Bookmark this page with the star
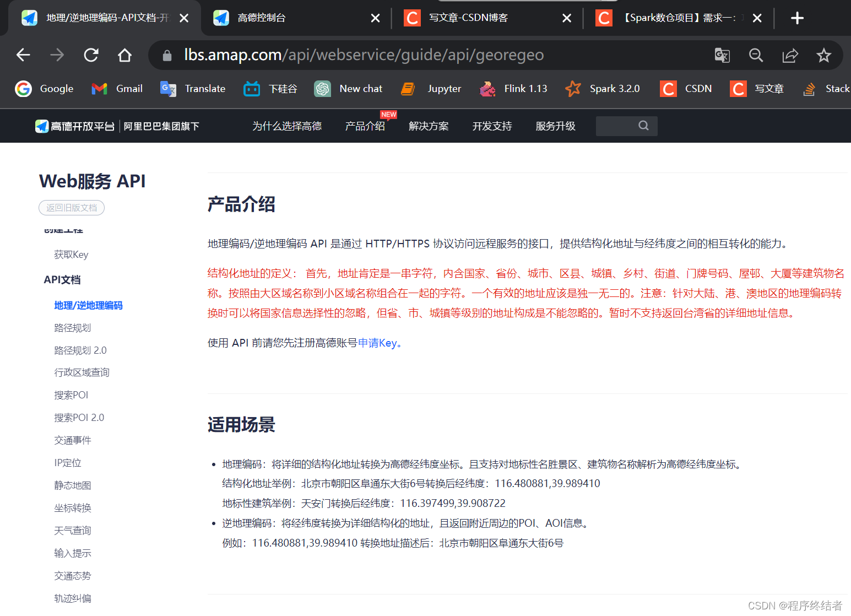The width and height of the screenshot is (851, 616). (x=823, y=55)
